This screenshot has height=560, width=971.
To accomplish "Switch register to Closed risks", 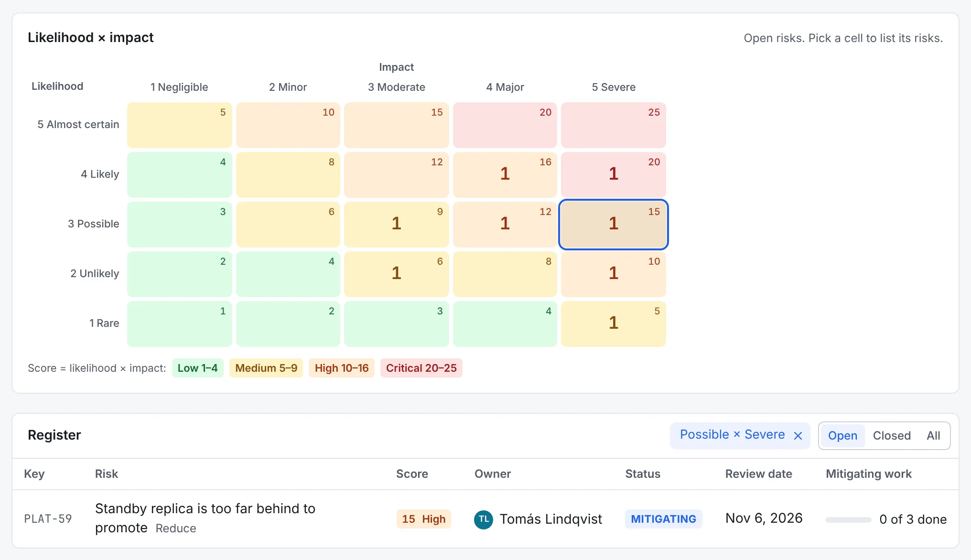I will (x=892, y=436).
